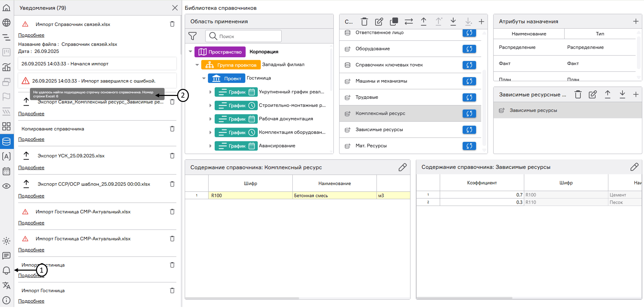Click the copy icon in the reference list toolbar

(394, 22)
